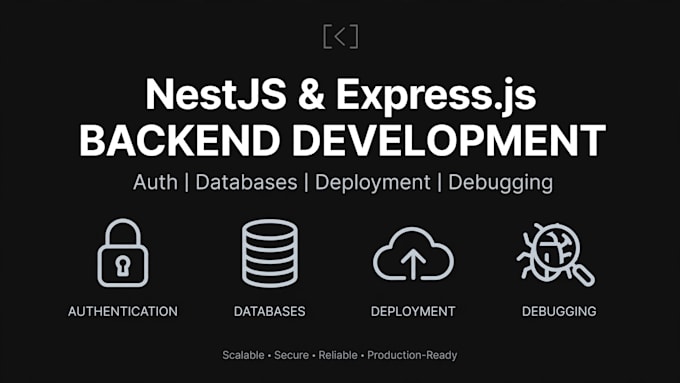Click the keyhole inside the padlock

tap(123, 266)
